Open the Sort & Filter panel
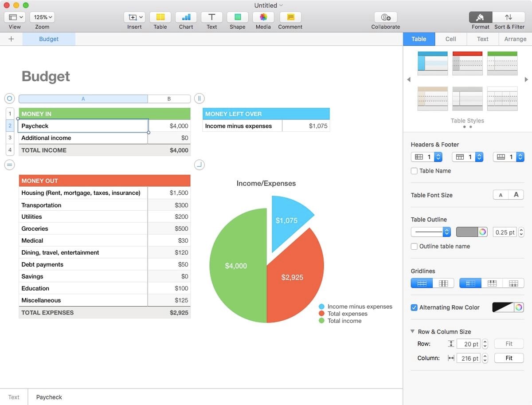This screenshot has width=532, height=405. point(509,18)
